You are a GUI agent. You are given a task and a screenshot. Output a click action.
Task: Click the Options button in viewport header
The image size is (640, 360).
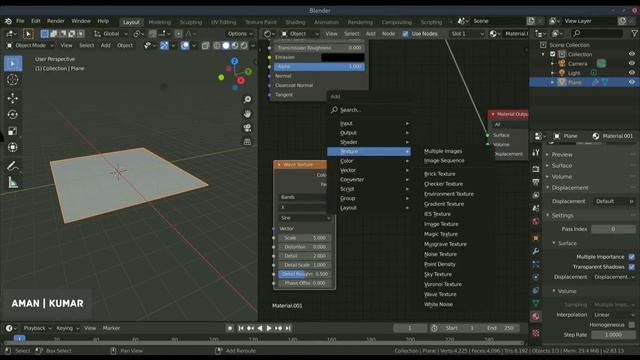[x=240, y=34]
